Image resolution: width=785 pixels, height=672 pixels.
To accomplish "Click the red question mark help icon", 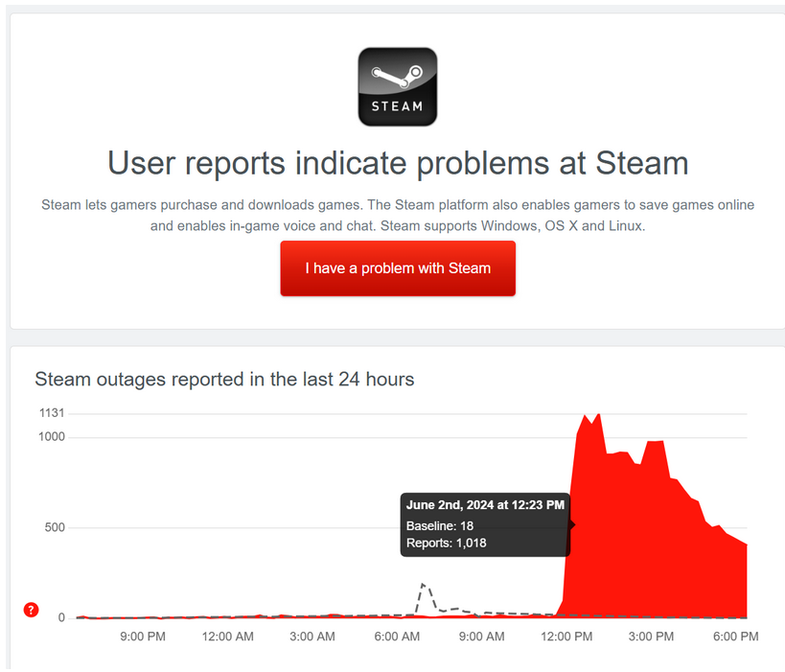I will tap(31, 610).
